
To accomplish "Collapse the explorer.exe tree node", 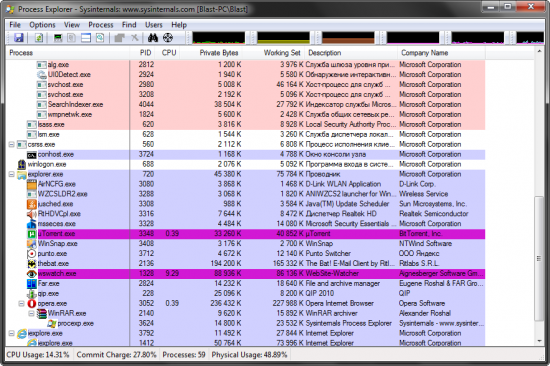I will (x=12, y=174).
